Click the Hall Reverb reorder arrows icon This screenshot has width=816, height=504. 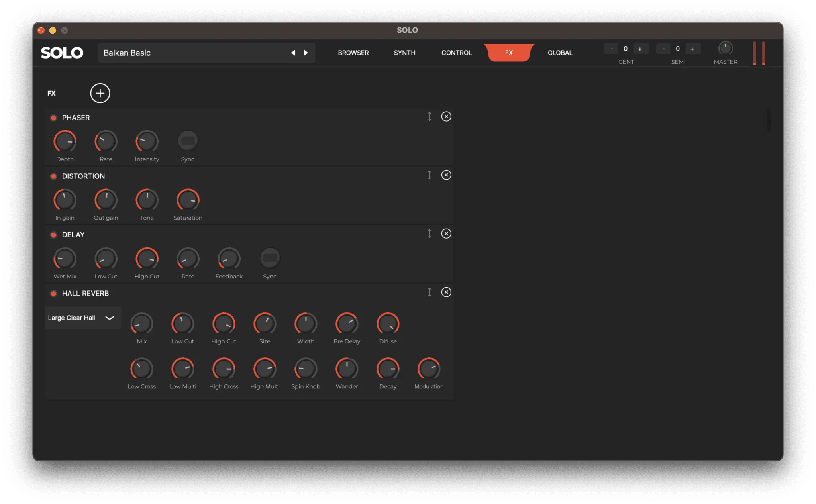429,292
